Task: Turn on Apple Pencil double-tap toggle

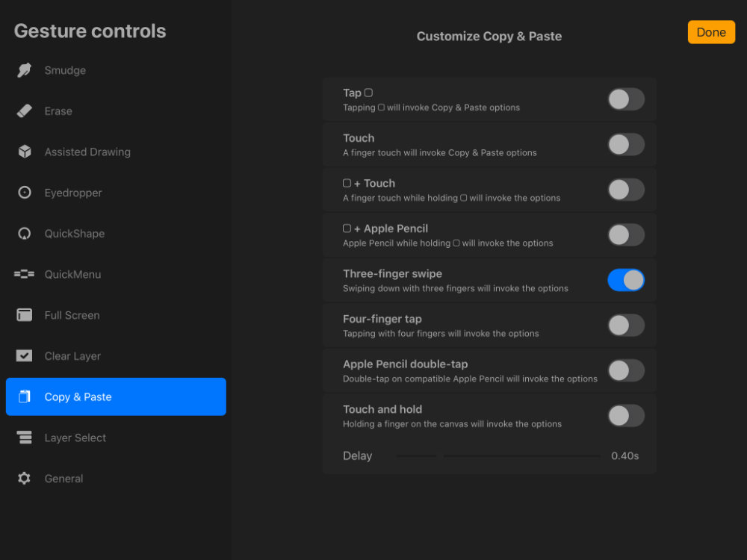Action: (x=626, y=370)
